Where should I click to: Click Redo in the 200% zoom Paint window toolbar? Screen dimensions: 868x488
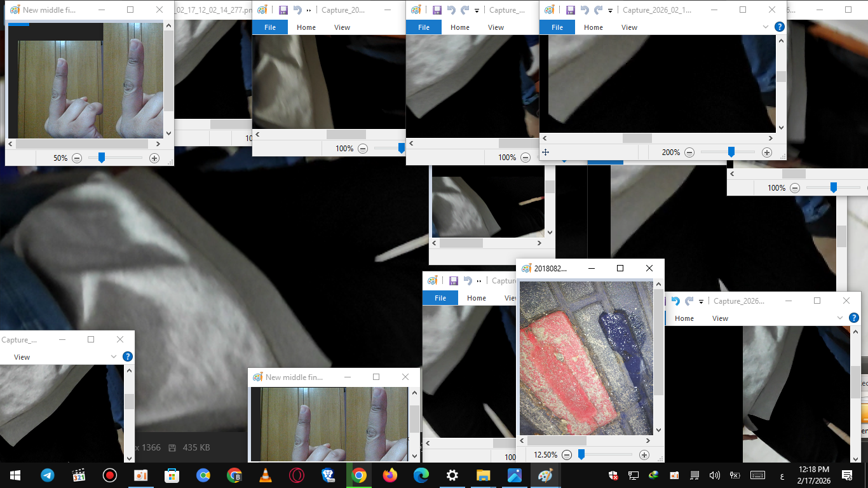coord(598,10)
